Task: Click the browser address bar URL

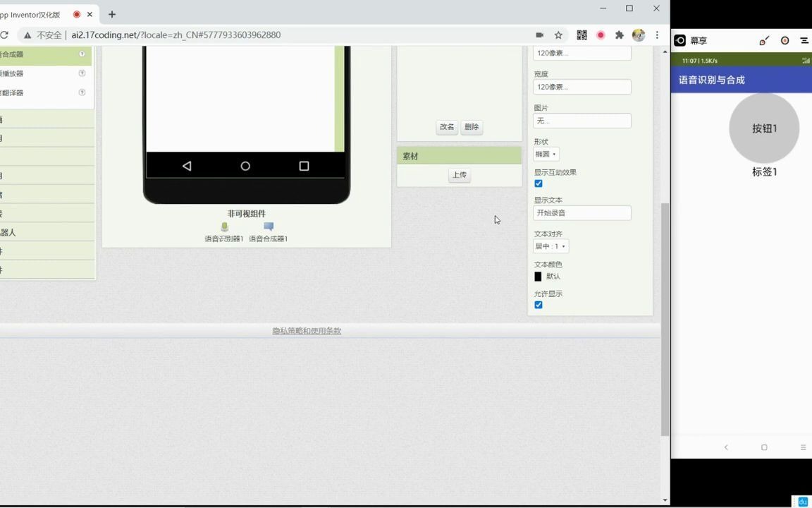Action: pyautogui.click(x=176, y=35)
